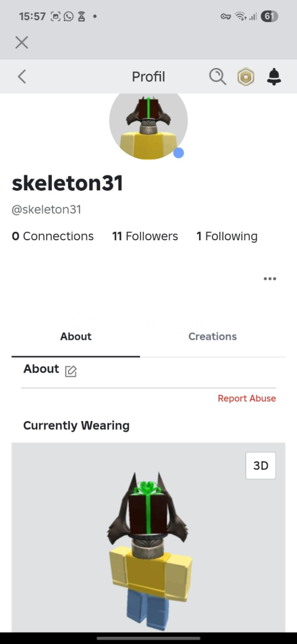Close the view with the X icon

(x=22, y=42)
